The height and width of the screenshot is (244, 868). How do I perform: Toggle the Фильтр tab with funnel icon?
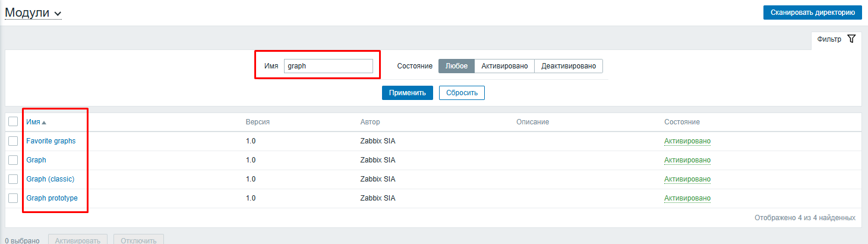(837, 39)
